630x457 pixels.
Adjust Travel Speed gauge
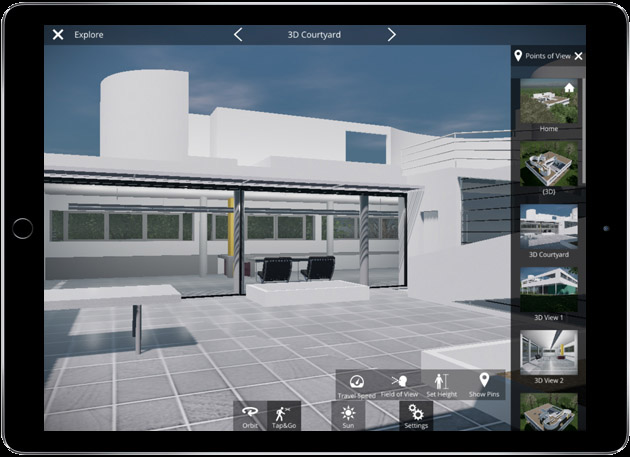click(x=355, y=385)
